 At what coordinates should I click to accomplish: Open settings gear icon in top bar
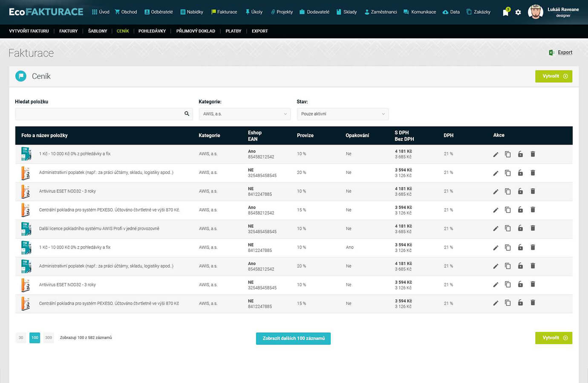518,12
